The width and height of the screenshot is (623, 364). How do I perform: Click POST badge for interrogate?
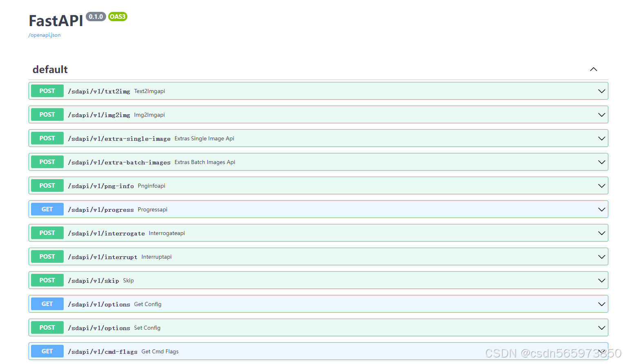(47, 233)
